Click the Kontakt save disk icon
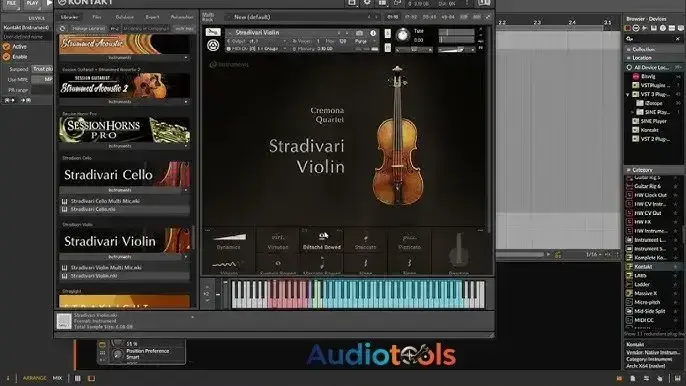This screenshot has height=386, width=686. coord(352,3)
